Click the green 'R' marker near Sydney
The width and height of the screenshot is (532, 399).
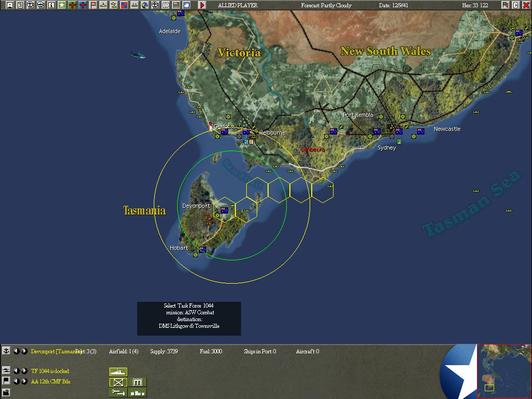click(x=399, y=141)
